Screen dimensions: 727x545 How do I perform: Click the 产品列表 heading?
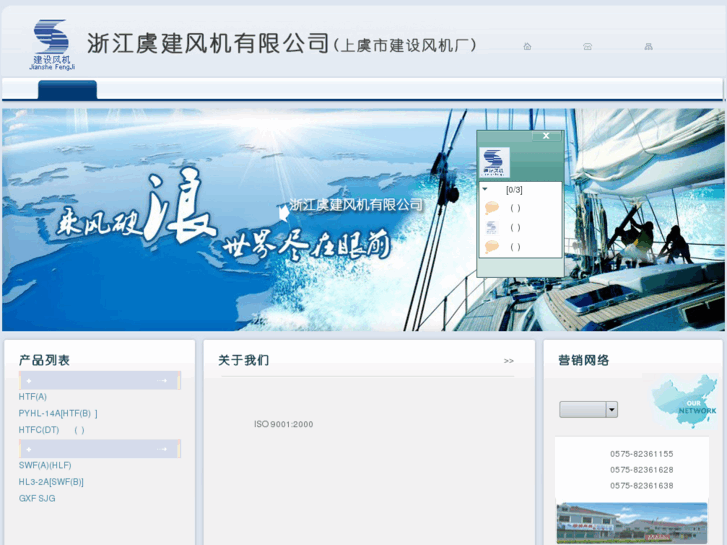(x=44, y=360)
